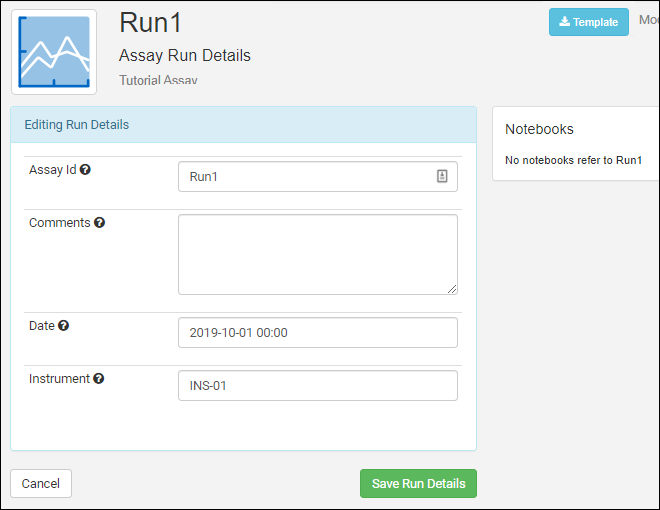
Task: Save Run Details with the green button
Action: pos(418,484)
